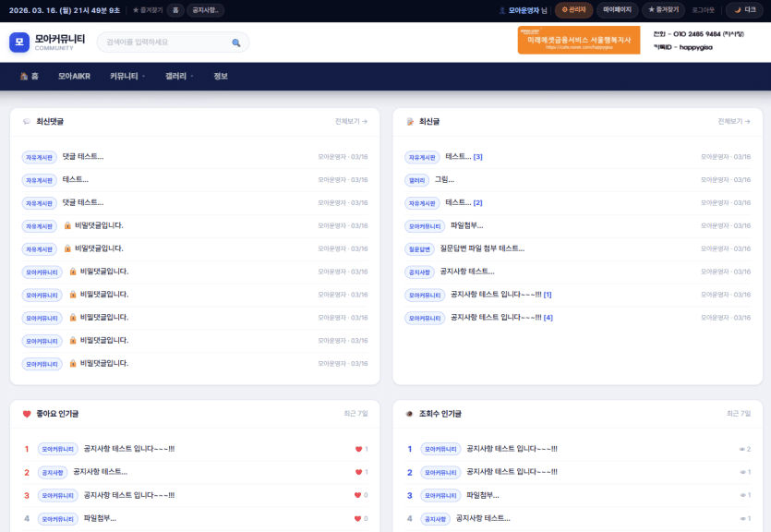
Task: Select the 모아AIKR menu item
Action: 75,78
